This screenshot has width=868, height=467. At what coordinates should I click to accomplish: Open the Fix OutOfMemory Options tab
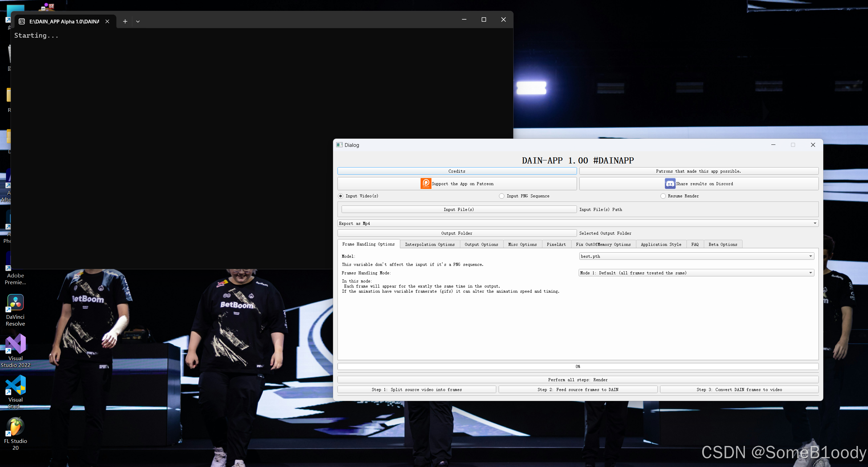(x=603, y=244)
